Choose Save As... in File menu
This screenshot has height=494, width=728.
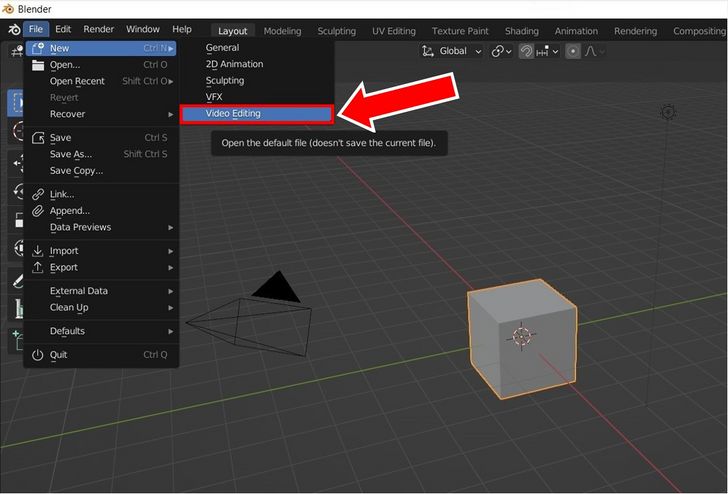[x=101, y=154]
